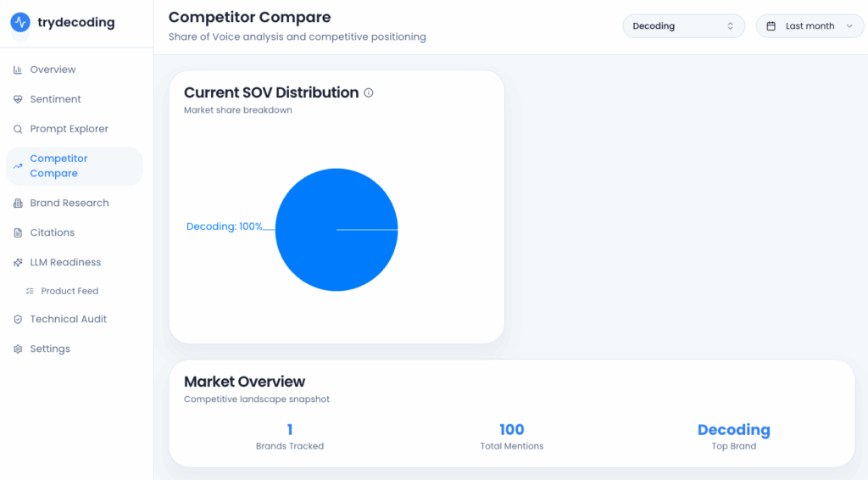The width and height of the screenshot is (868, 480).
Task: Open the Decoding brand selector dropdown
Action: 683,26
